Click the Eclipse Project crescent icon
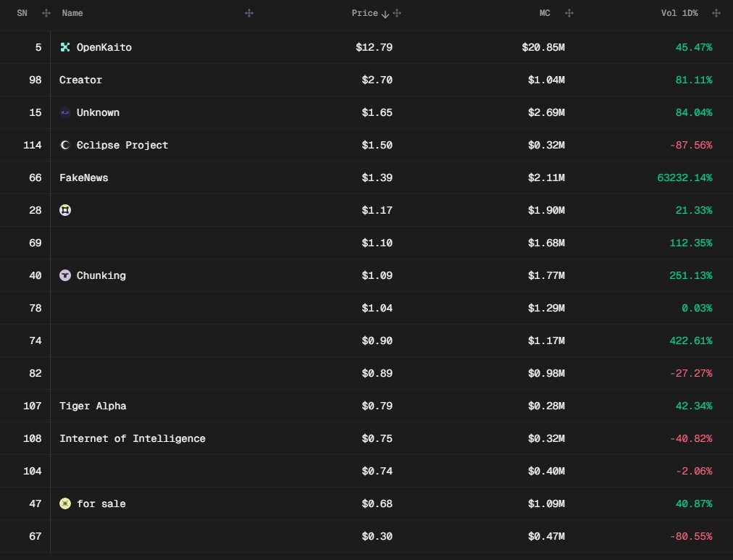The image size is (733, 560). pyautogui.click(x=65, y=145)
